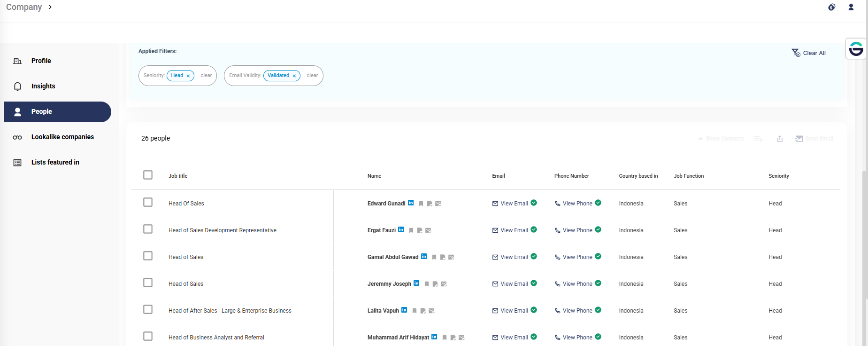Image resolution: width=868 pixels, height=346 pixels.
Task: Click bookmark icon next to Ergat Fauzi
Action: click(411, 230)
